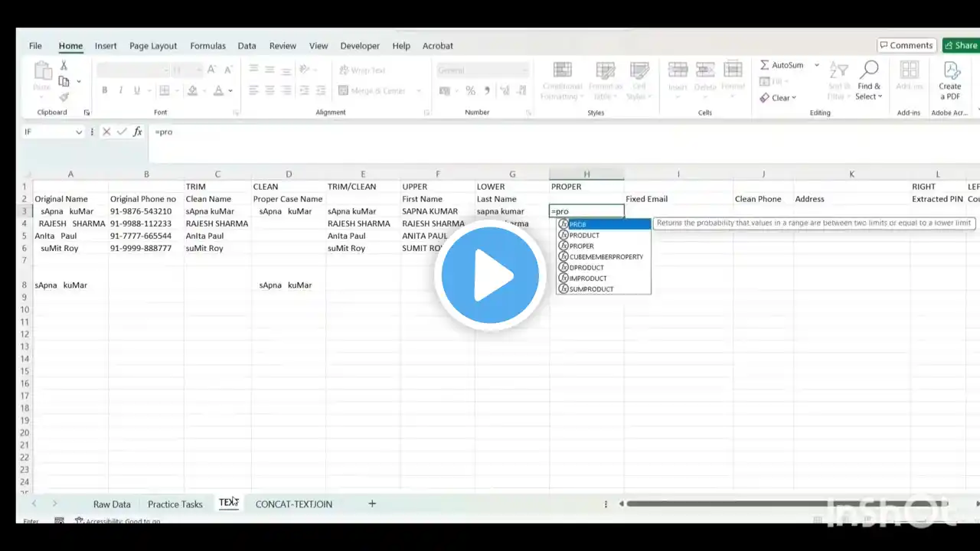Viewport: 980px width, 551px height.
Task: Switch to the Developer tab
Action: click(360, 46)
